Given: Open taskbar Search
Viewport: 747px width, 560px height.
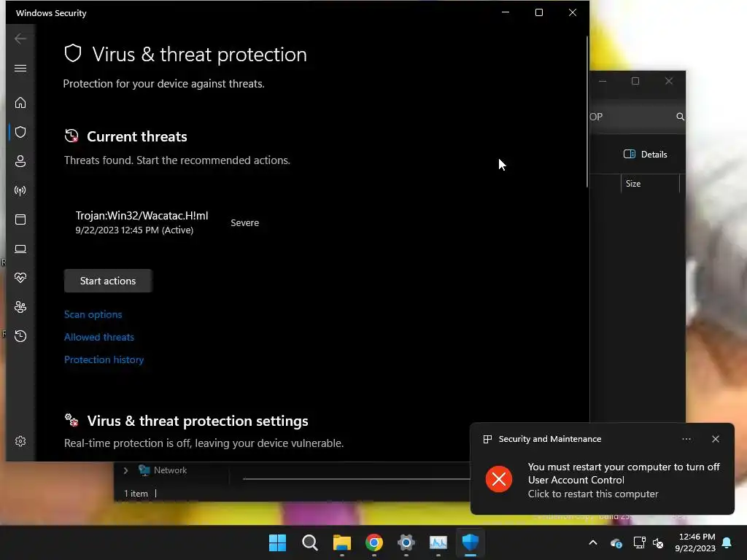Looking at the screenshot, I should tap(309, 542).
